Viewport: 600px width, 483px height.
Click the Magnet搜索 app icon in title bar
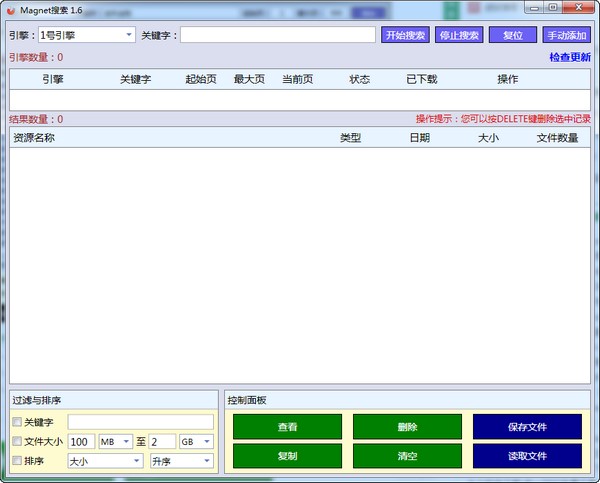point(10,9)
